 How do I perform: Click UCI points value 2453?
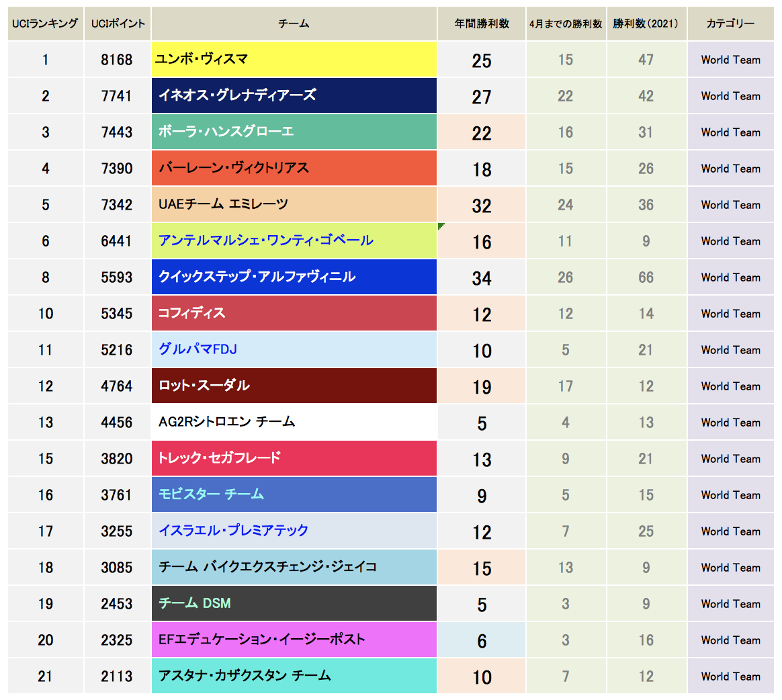pyautogui.click(x=117, y=605)
